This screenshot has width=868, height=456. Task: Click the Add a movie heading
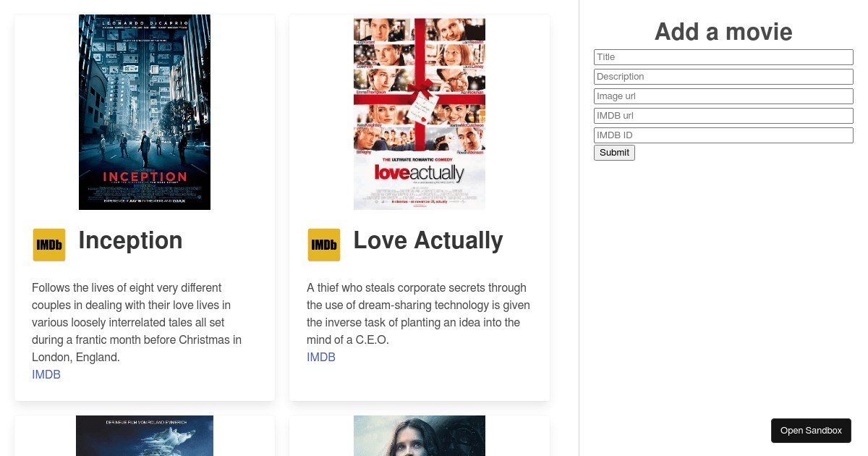point(723,32)
